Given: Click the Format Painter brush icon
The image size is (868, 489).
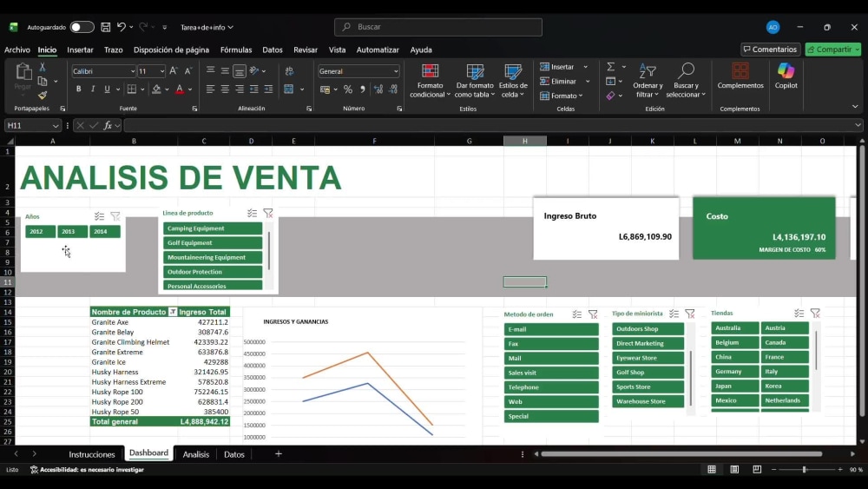Looking at the screenshot, I should click(x=43, y=96).
